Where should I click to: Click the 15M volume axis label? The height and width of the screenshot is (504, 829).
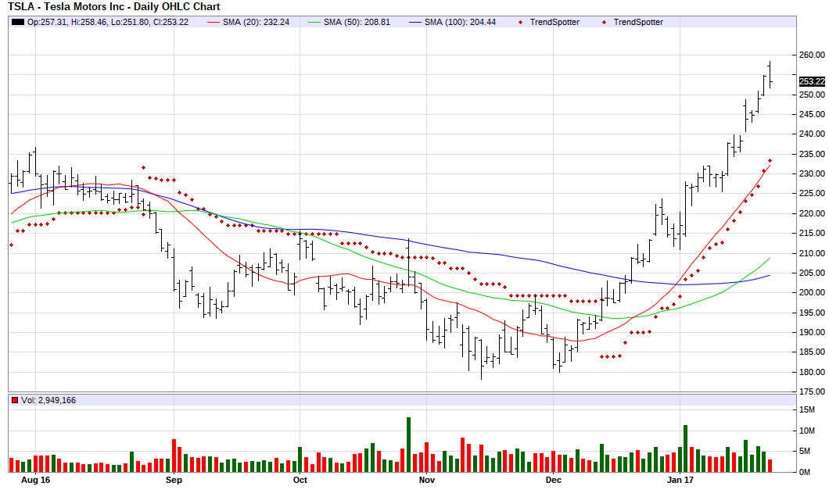coord(807,410)
